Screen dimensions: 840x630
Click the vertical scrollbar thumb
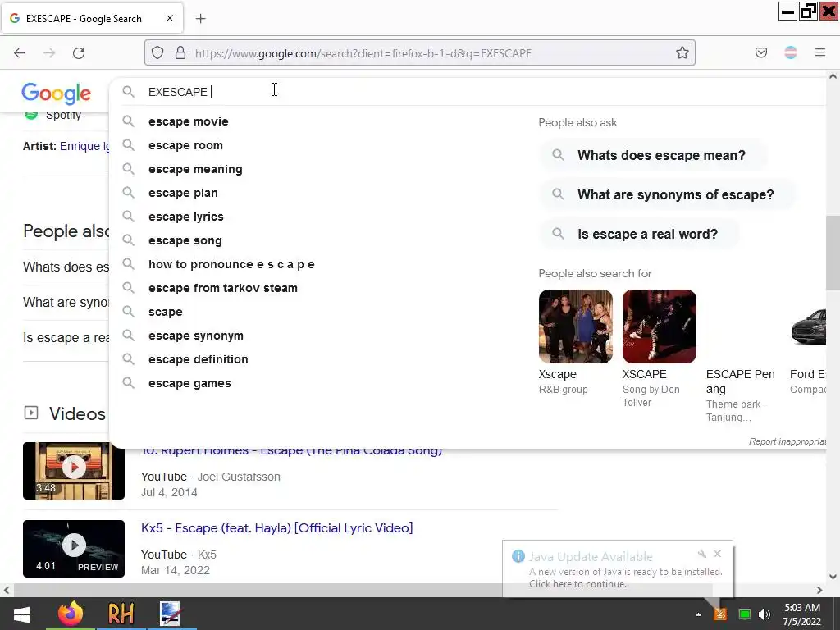(x=833, y=253)
